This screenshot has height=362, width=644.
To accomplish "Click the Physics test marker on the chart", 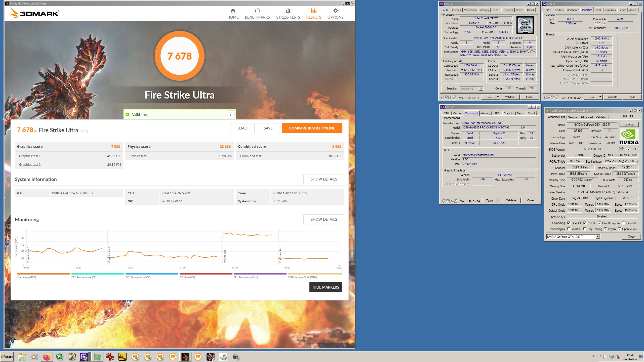I will (x=225, y=256).
